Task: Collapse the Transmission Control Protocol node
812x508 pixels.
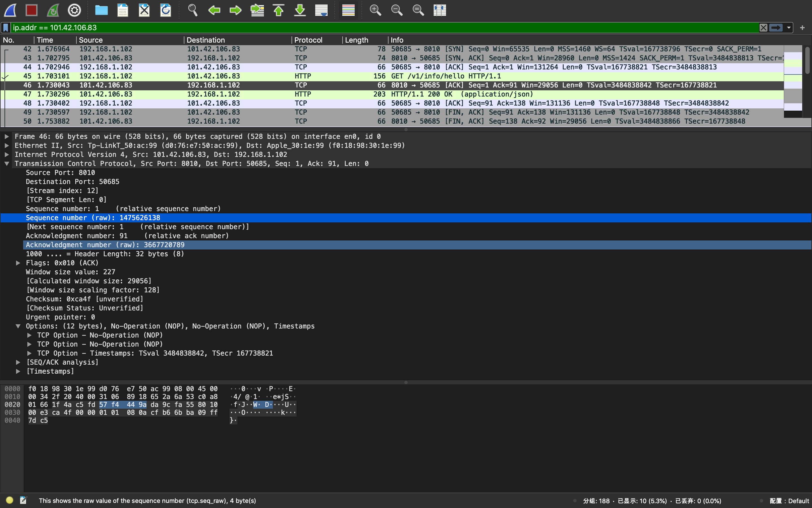Action: (x=6, y=164)
